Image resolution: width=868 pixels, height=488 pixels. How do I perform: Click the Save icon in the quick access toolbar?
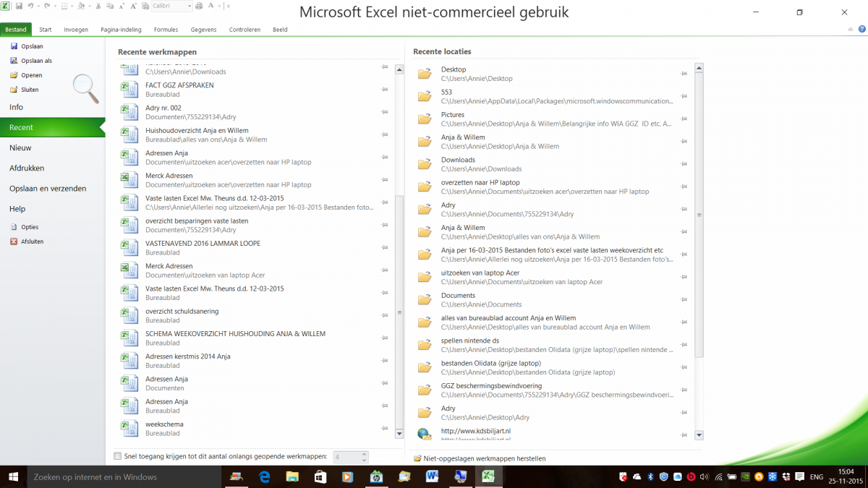(19, 6)
